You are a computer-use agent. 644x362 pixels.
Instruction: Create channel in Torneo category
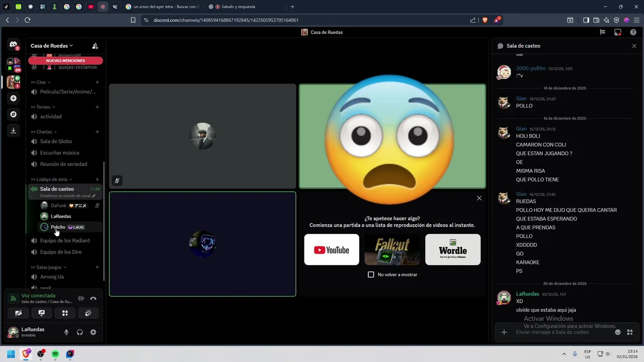97,107
